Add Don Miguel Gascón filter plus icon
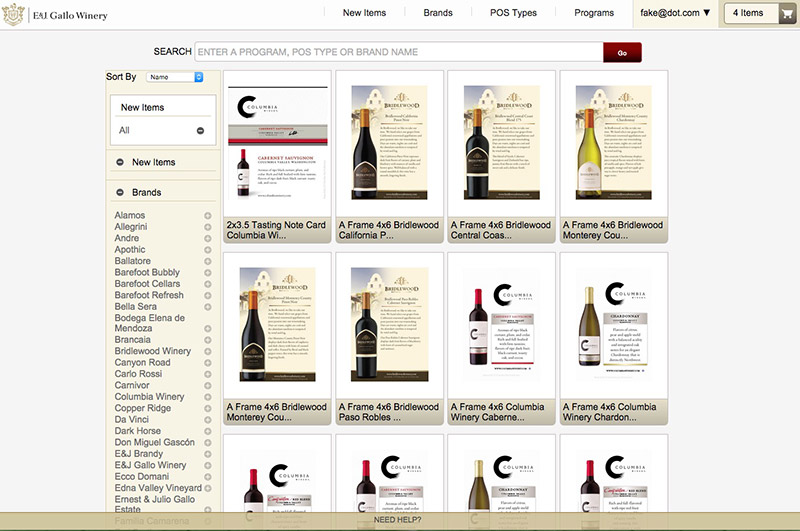 point(208,443)
